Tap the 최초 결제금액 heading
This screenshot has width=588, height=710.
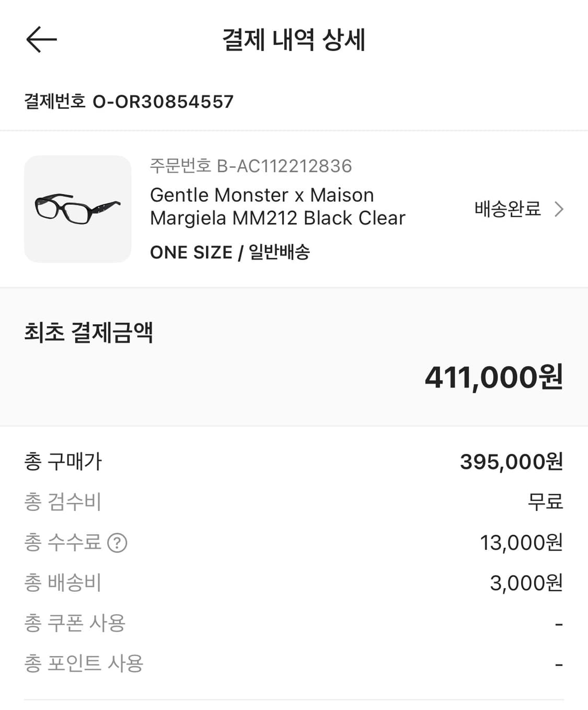tap(88, 333)
